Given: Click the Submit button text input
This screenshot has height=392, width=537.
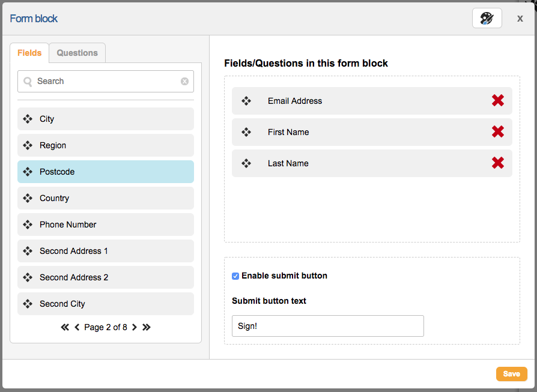Looking at the screenshot, I should tap(327, 326).
